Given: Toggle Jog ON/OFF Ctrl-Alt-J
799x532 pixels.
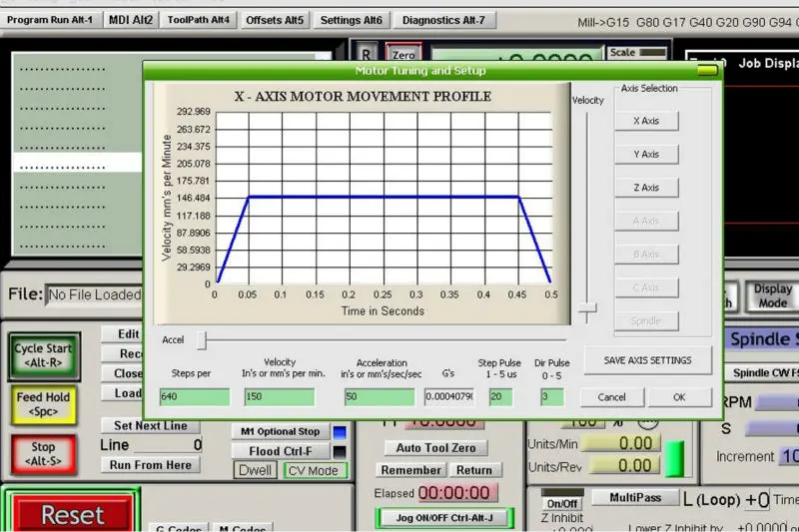Looking at the screenshot, I should [x=445, y=517].
